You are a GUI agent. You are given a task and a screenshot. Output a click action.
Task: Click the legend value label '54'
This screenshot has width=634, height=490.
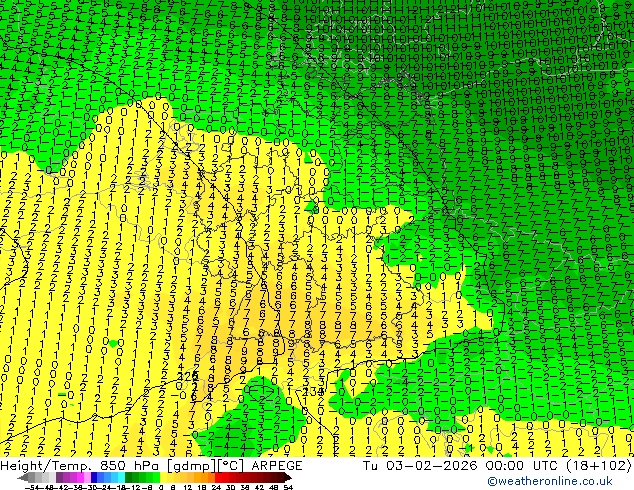[287, 488]
